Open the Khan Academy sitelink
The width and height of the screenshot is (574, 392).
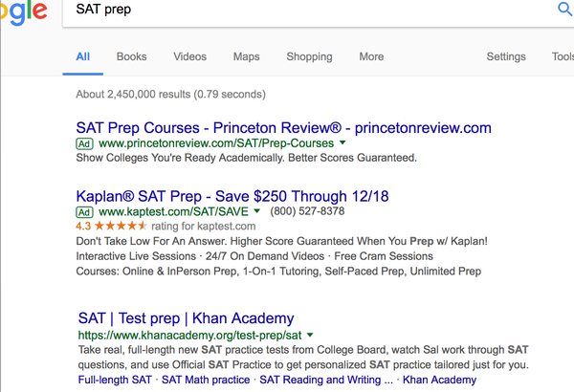(x=439, y=380)
